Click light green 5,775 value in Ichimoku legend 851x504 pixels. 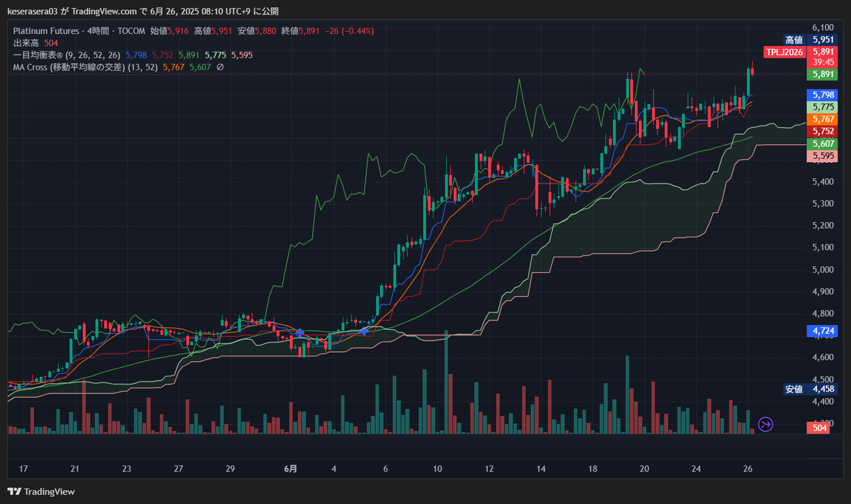216,55
